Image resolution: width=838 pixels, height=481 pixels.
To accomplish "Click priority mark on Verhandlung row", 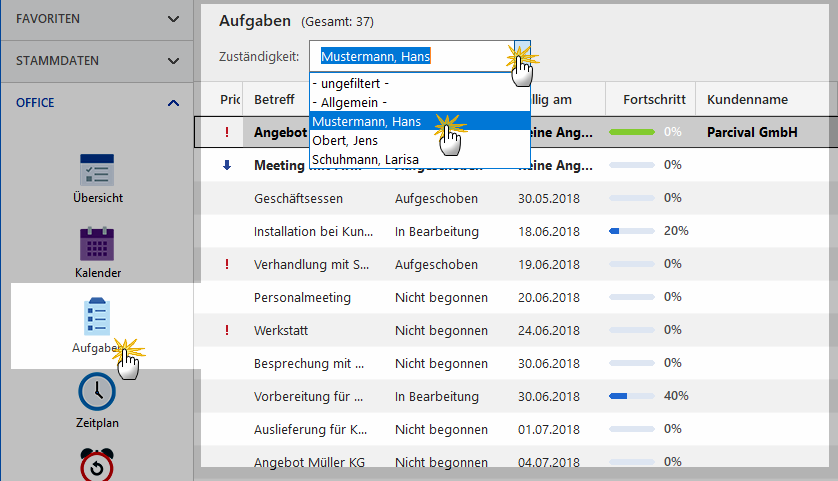I will (227, 264).
